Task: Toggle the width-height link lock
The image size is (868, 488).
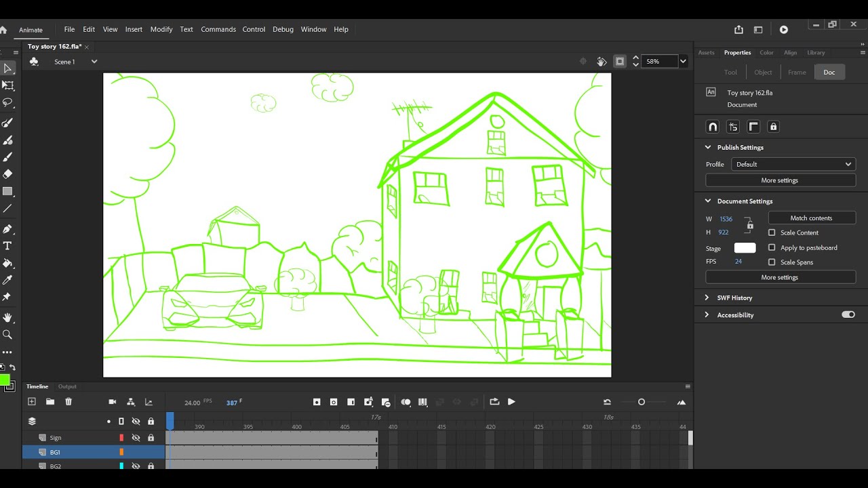Action: (750, 225)
